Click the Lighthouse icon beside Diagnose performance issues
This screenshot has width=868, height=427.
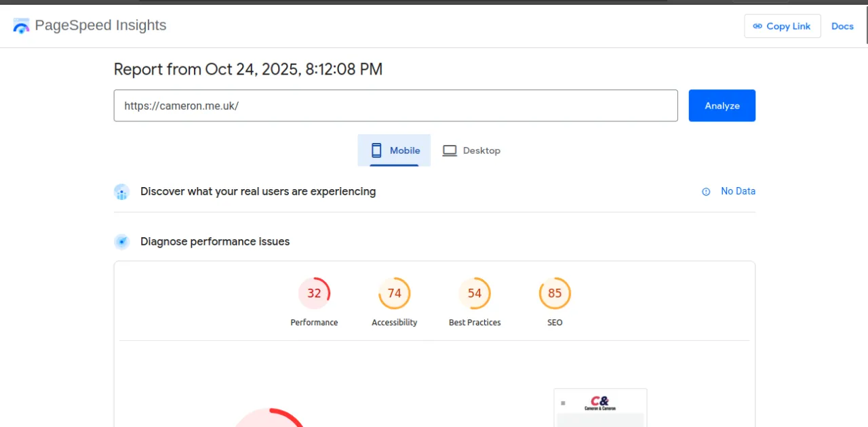point(121,241)
